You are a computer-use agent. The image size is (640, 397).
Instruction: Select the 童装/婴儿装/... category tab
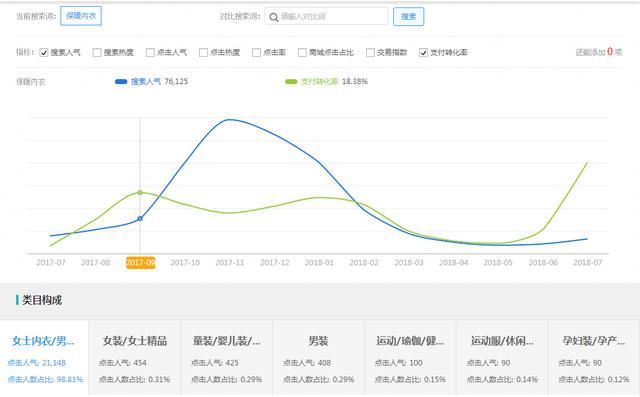tap(227, 358)
